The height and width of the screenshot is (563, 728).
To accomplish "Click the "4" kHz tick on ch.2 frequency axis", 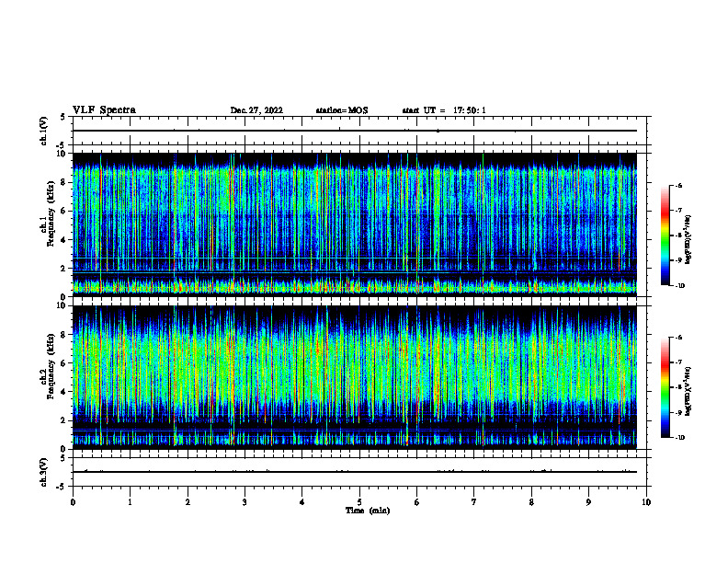I will pos(63,392).
